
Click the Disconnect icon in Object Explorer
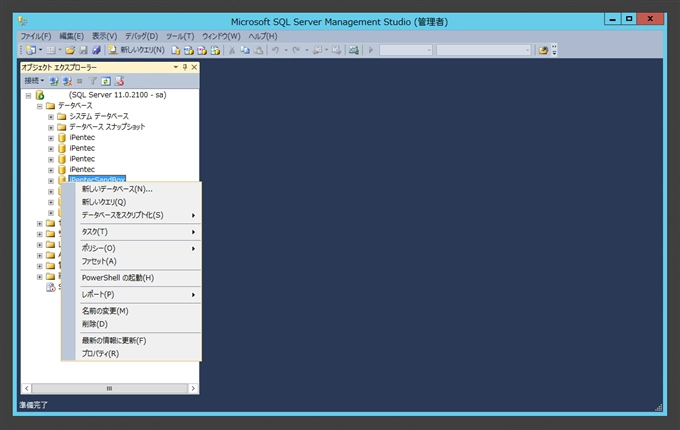(x=67, y=81)
